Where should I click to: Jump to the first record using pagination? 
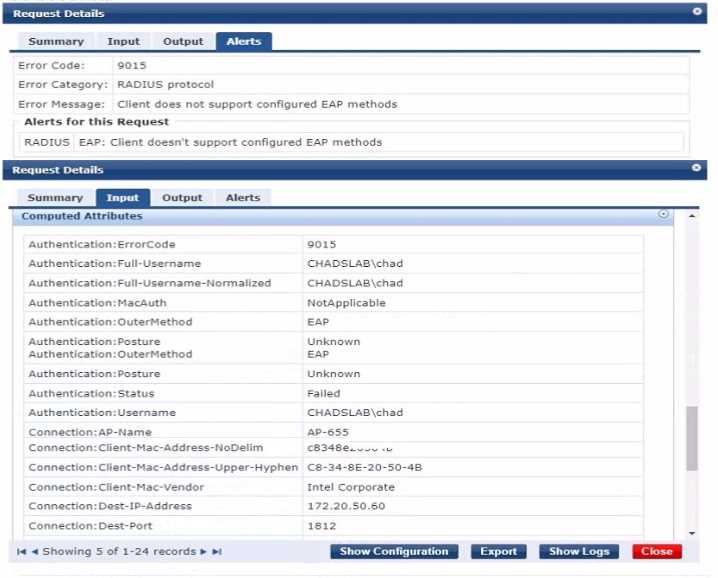[22, 552]
